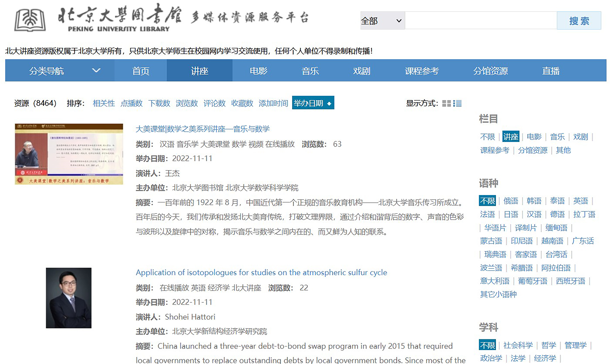
Task: Filter language by 广东话
Action: (583, 241)
